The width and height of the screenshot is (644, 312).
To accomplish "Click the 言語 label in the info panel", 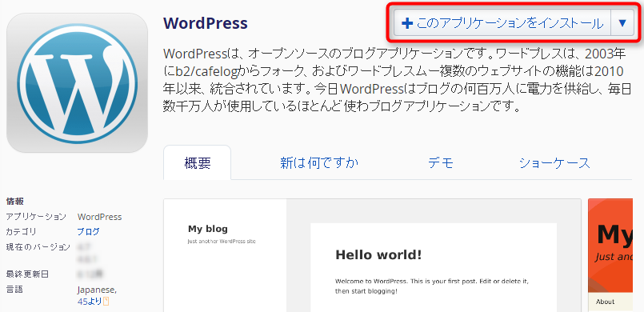I will point(14,290).
